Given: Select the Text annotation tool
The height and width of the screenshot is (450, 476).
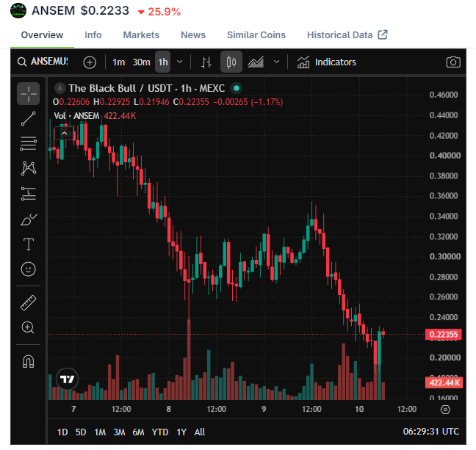Looking at the screenshot, I should [29, 244].
